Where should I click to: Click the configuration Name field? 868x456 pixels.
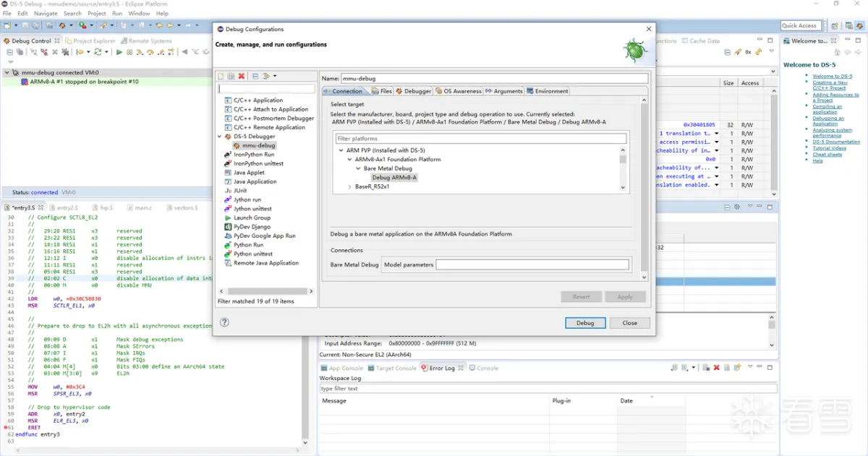click(495, 78)
